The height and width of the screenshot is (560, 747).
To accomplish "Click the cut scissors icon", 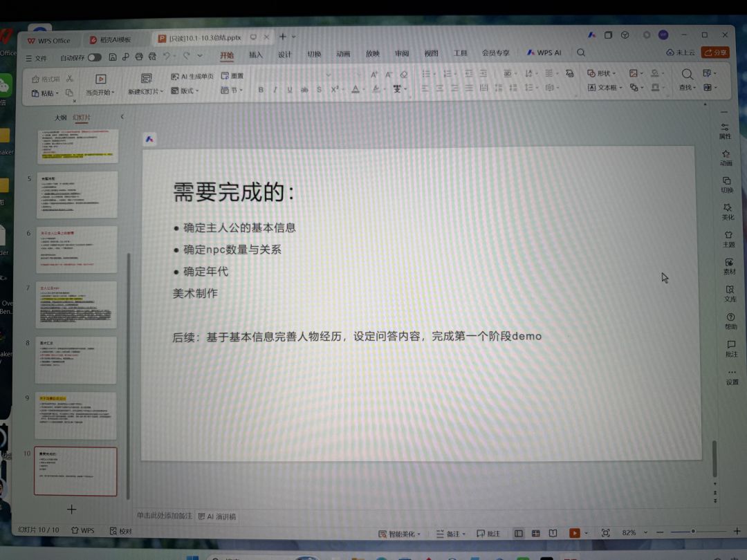I will coord(70,78).
